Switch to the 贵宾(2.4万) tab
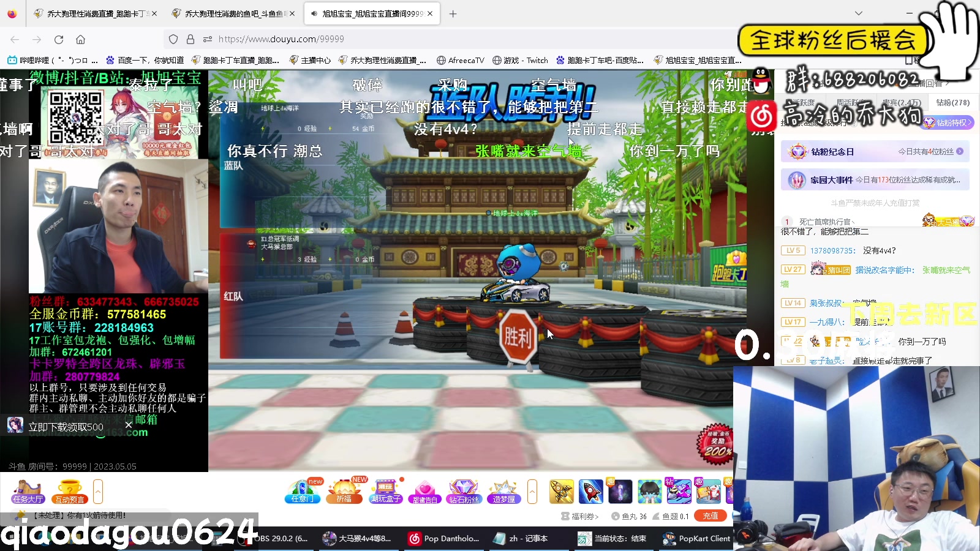 point(901,102)
